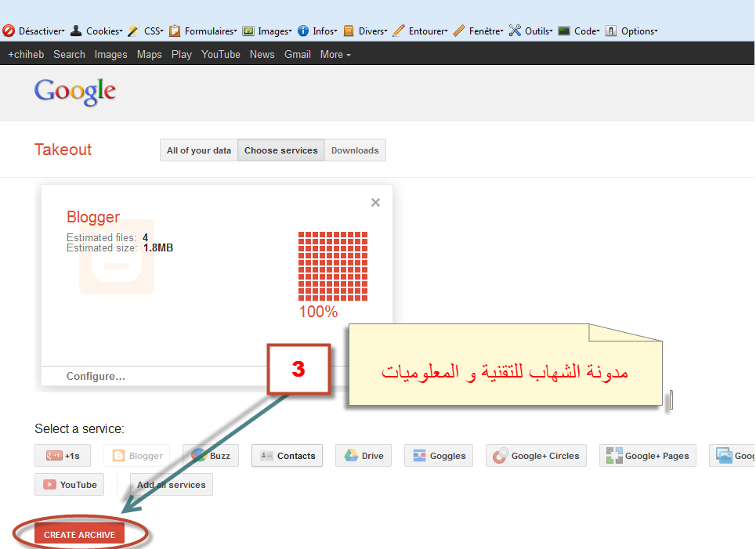Click the Images picture icon
The image size is (756, 549).
coord(248,31)
